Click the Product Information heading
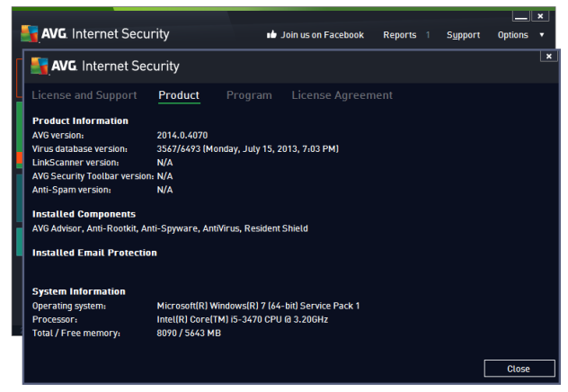This screenshot has width=568, height=392. coord(80,120)
